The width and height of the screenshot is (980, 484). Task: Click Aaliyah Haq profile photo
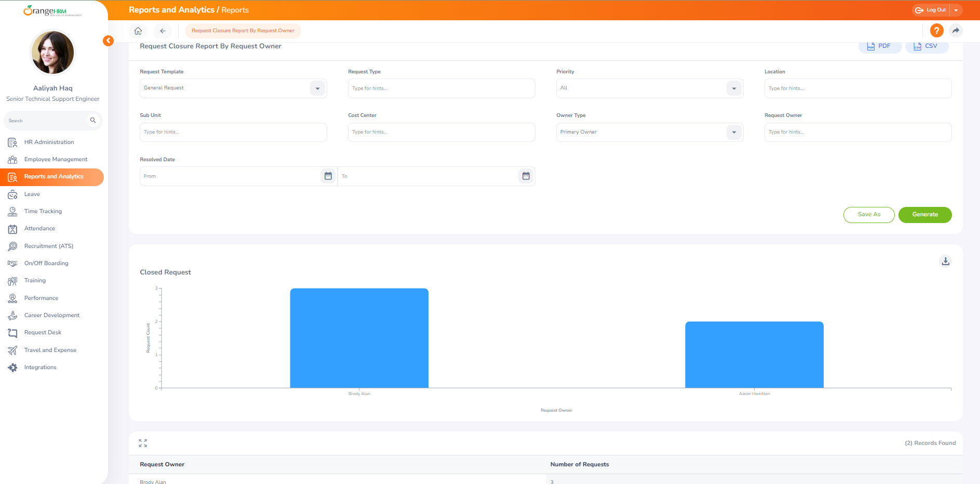coord(52,53)
